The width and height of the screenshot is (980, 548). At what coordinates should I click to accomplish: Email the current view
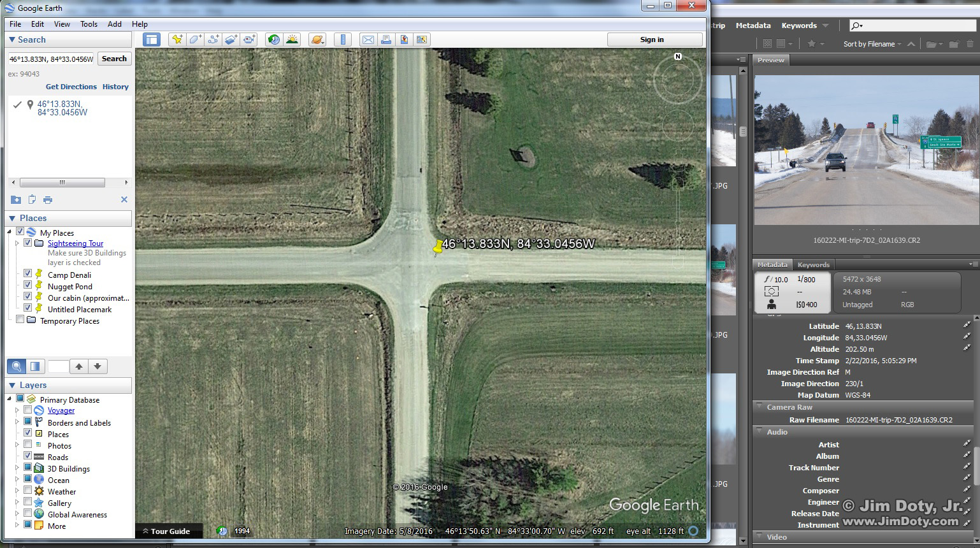[x=368, y=40]
